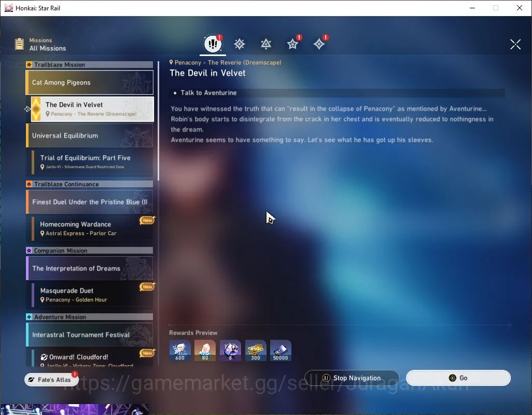Open the Trailblaze Mission filter icon
Image resolution: width=532 pixels, height=415 pixels.
(240, 44)
